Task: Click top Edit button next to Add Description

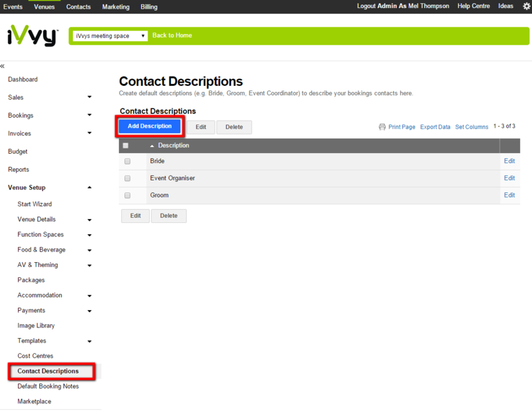Action: 201,127
